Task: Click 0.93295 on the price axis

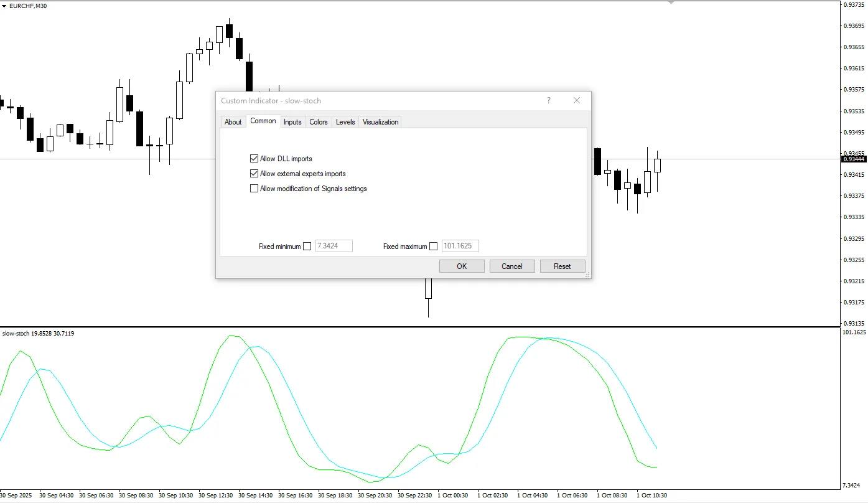Action: (x=854, y=238)
